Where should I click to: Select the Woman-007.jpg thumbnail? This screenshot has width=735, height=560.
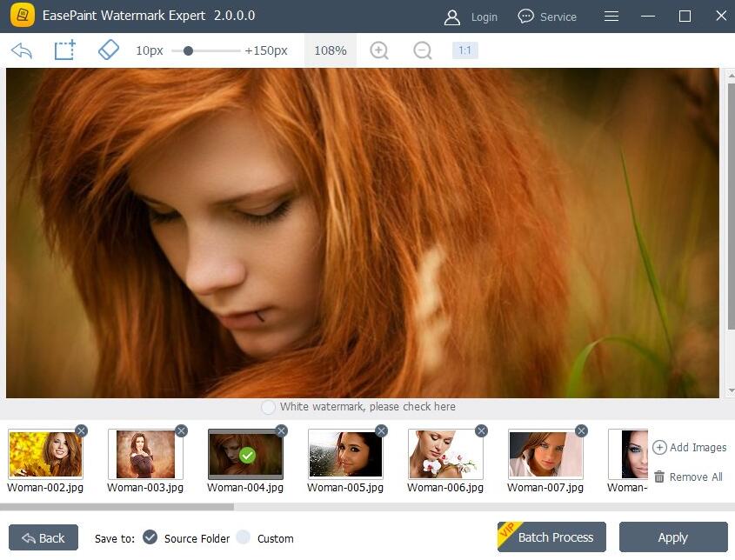point(545,454)
